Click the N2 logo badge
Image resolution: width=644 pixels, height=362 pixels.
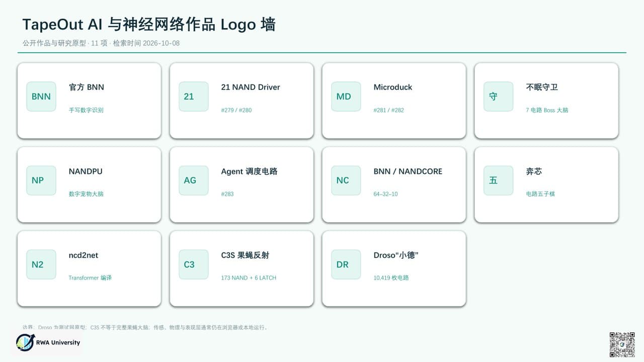(41, 264)
